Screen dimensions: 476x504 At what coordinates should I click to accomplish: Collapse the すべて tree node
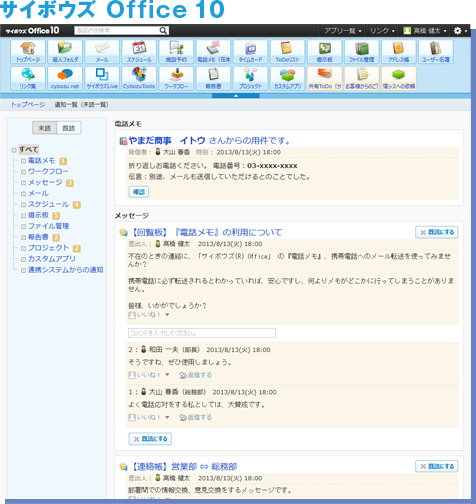14,150
